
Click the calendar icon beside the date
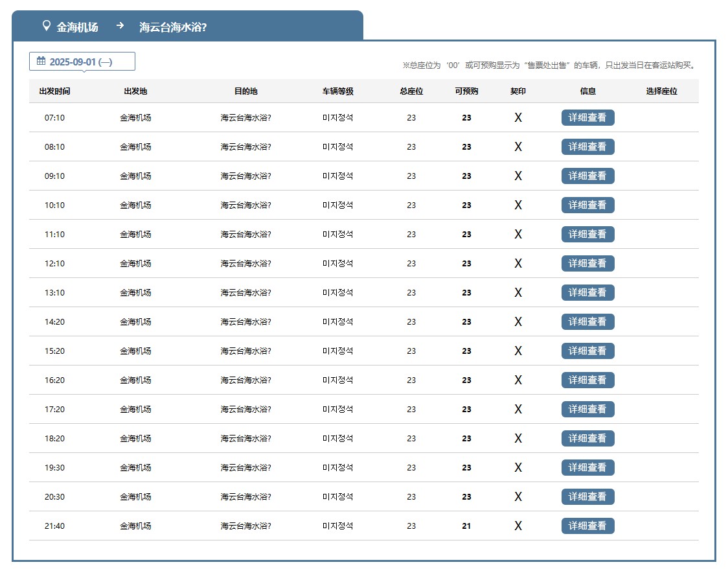tap(41, 62)
